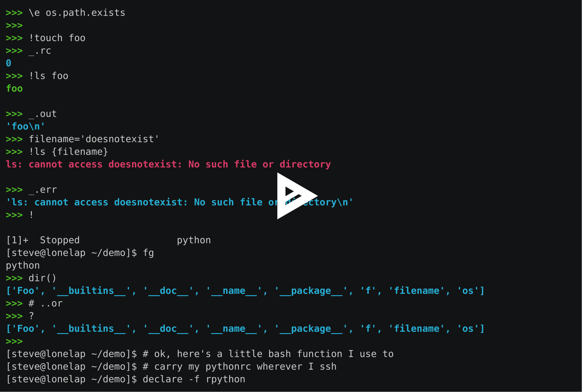Click the cyan '0' return code output
The width and height of the screenshot is (582, 392).
8,63
